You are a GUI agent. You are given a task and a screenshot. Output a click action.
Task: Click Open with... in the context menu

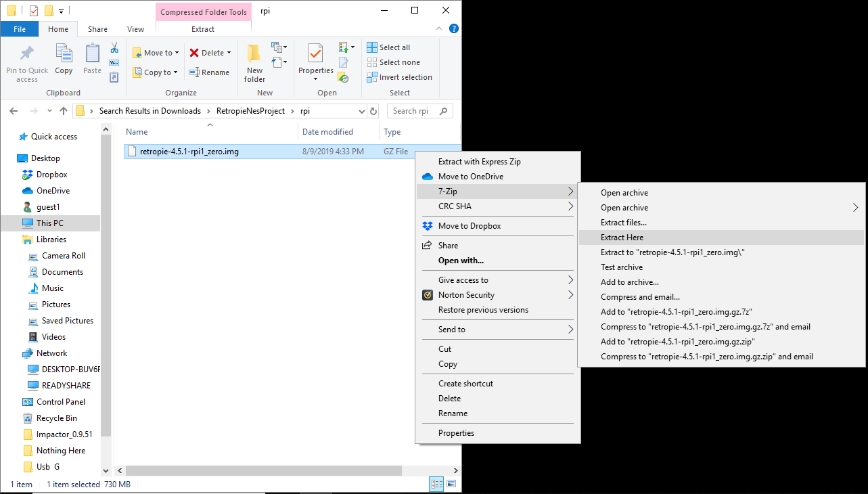pos(497,261)
